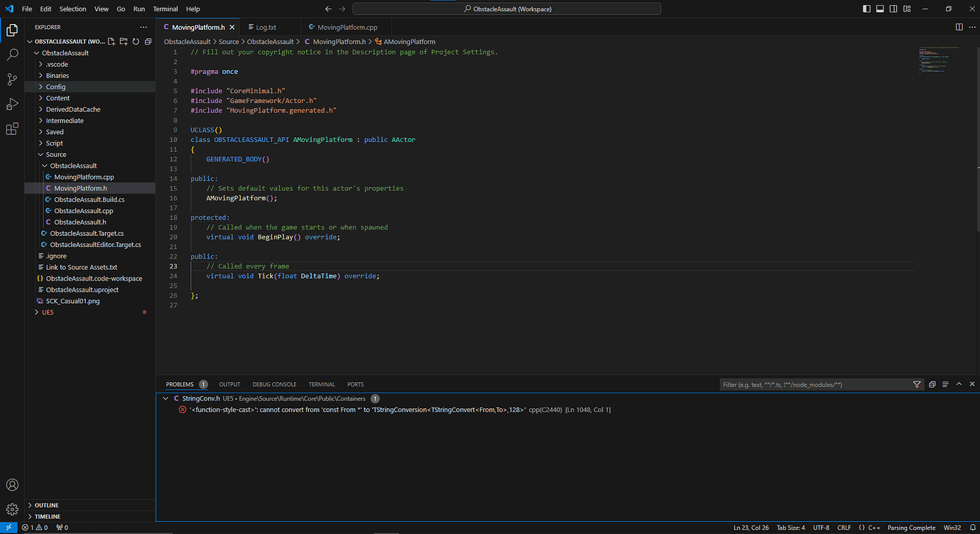Open the Manage gear menu
Screen dimensions: 980x534
(x=12, y=509)
